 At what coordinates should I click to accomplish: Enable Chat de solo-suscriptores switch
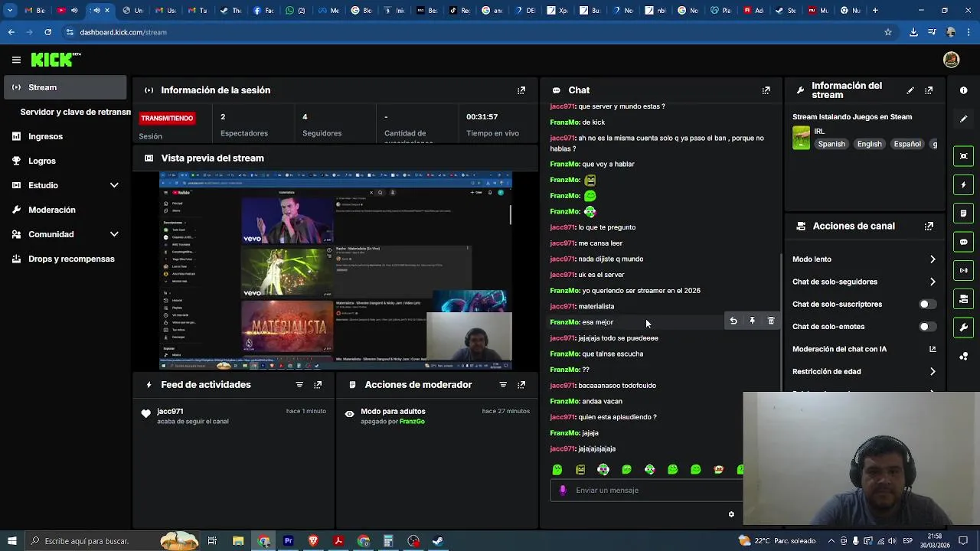(926, 305)
